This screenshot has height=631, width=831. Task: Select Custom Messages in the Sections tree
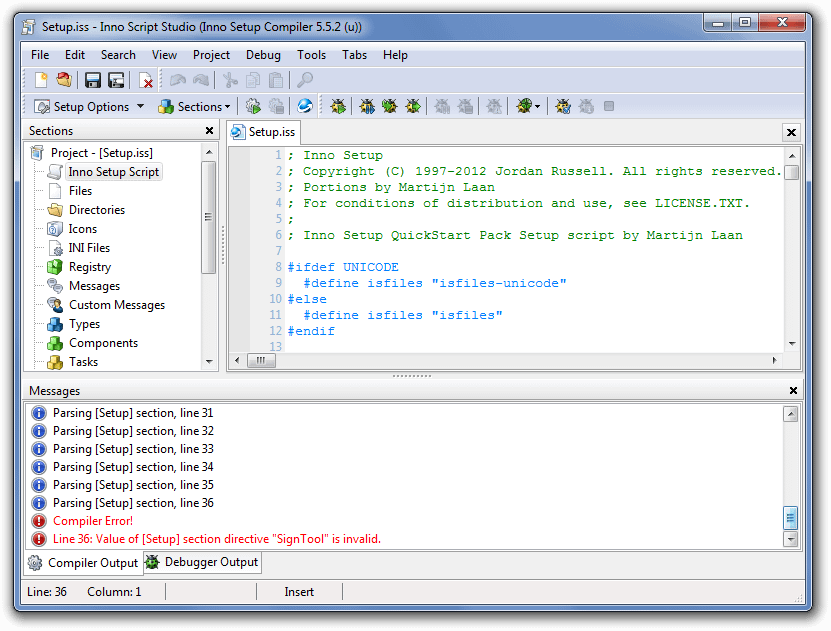coord(116,305)
